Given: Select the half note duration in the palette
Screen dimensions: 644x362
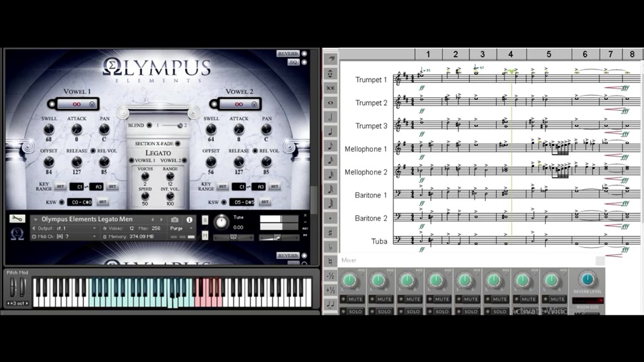Looking at the screenshot, I should click(x=331, y=117).
